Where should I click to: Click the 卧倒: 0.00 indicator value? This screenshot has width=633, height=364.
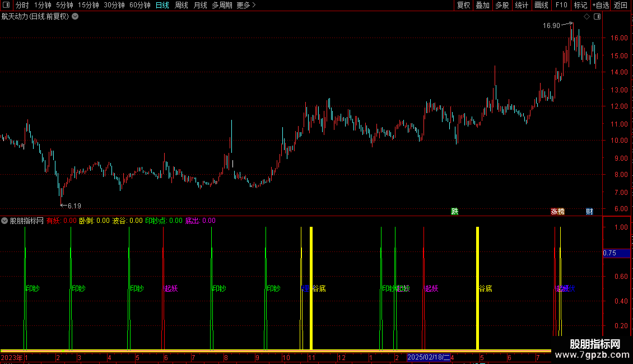94,221
